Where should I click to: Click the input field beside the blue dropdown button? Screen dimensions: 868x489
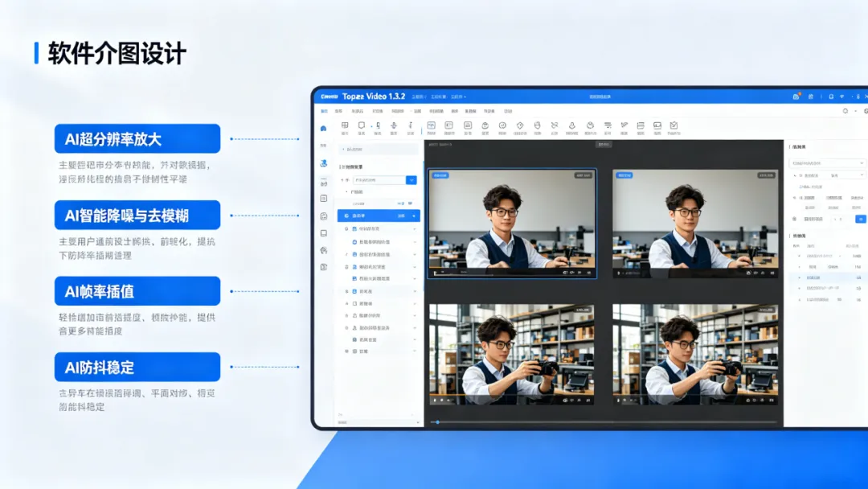click(379, 180)
